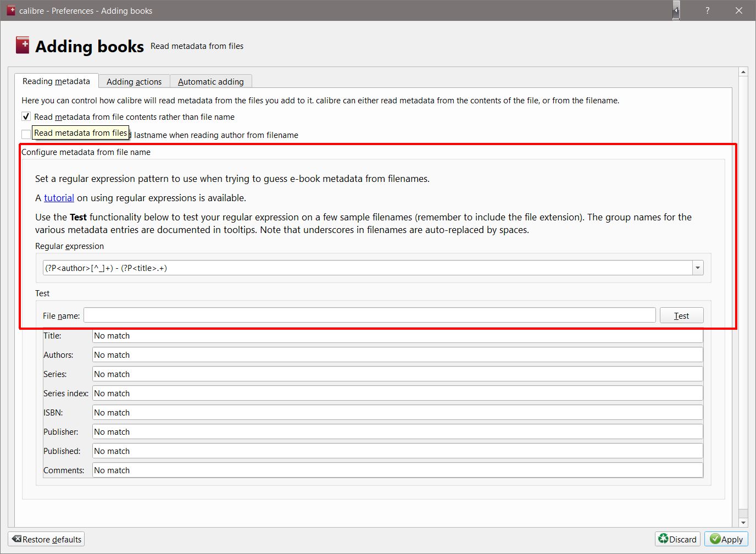Open the regular expressions tutorial link
Image resolution: width=756 pixels, height=554 pixels.
(59, 198)
